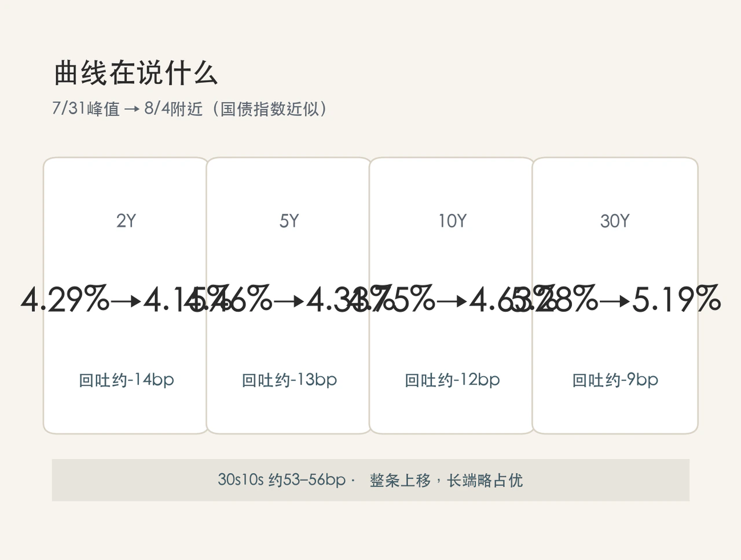Click the 回吐约-12bp text

pyautogui.click(x=452, y=380)
